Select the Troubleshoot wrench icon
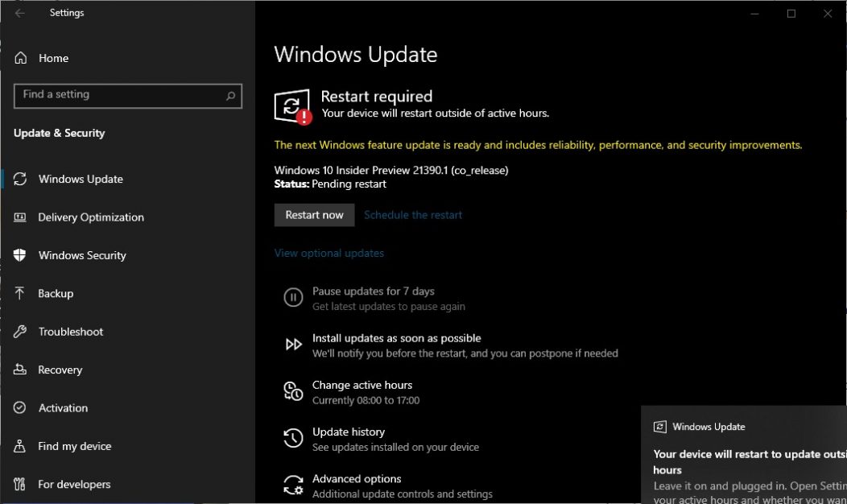This screenshot has height=504, width=847. (x=19, y=332)
